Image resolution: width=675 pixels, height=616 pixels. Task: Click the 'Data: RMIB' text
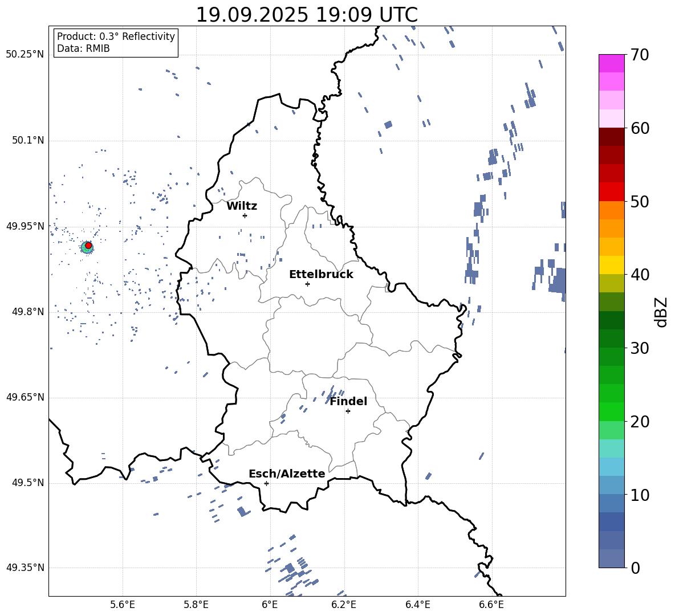[83, 48]
